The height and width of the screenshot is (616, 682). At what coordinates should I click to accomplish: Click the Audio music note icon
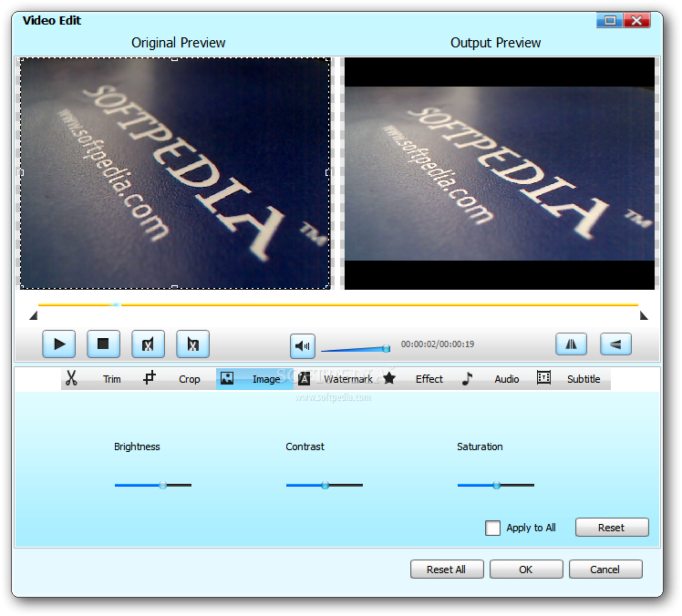point(467,378)
